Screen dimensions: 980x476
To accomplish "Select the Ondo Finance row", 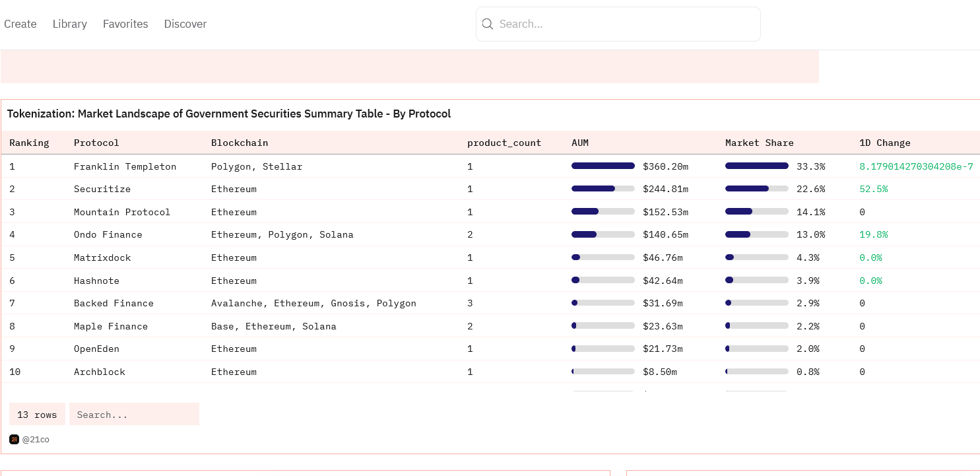I will click(x=490, y=234).
